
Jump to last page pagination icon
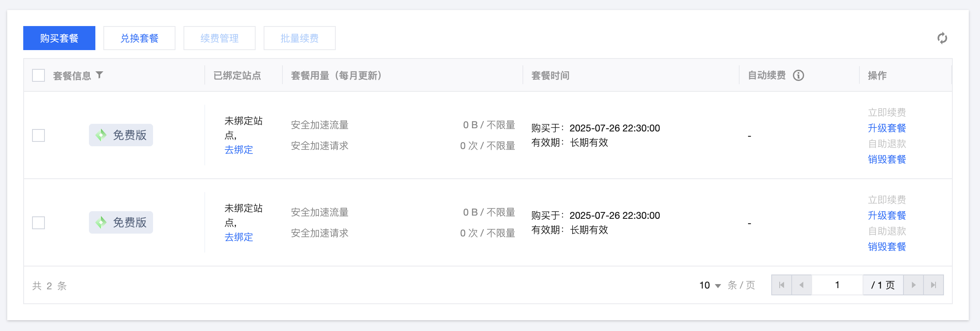[934, 285]
